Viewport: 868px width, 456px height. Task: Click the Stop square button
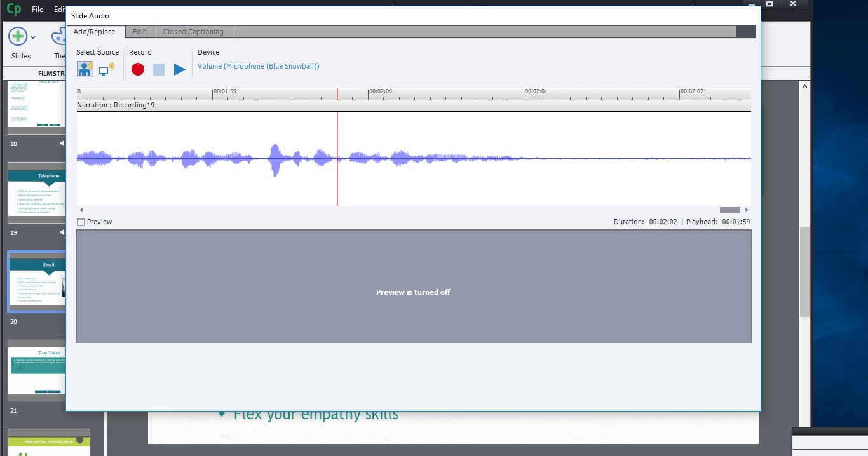click(159, 69)
